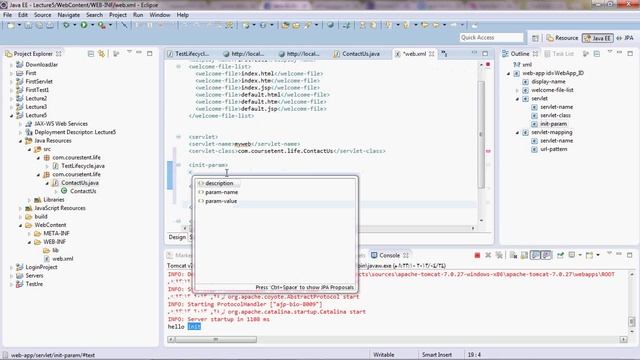The width and height of the screenshot is (640, 360).
Task: Select url-pattern in the Outline view
Action: coord(553,149)
